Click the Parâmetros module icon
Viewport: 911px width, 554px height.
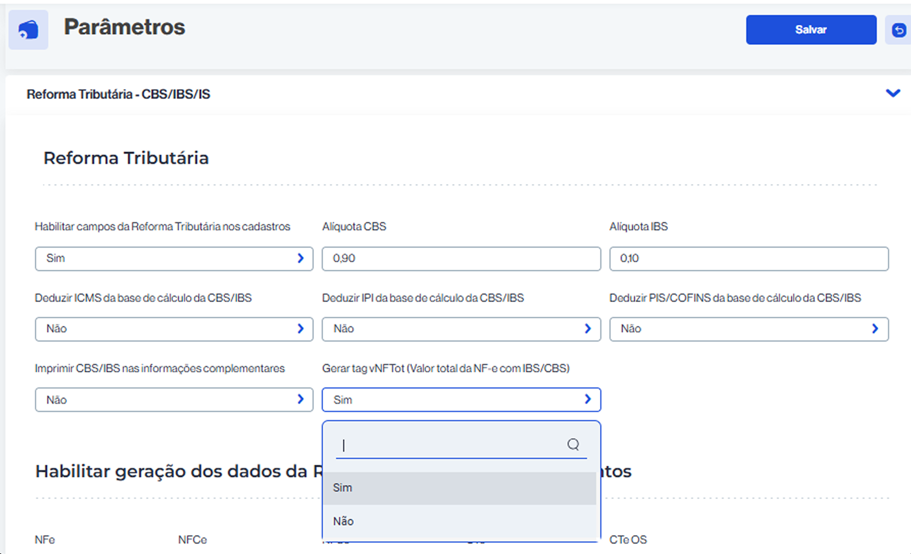click(28, 30)
